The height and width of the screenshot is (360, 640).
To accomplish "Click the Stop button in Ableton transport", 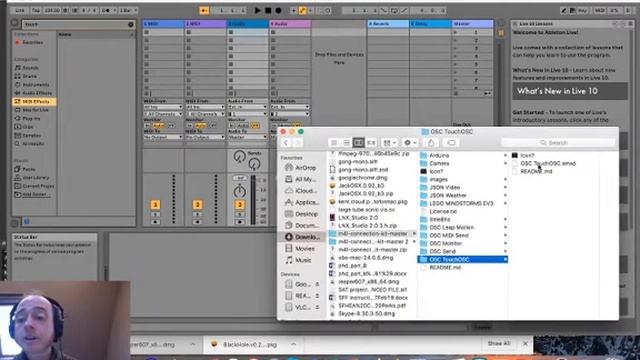I will click(x=268, y=11).
